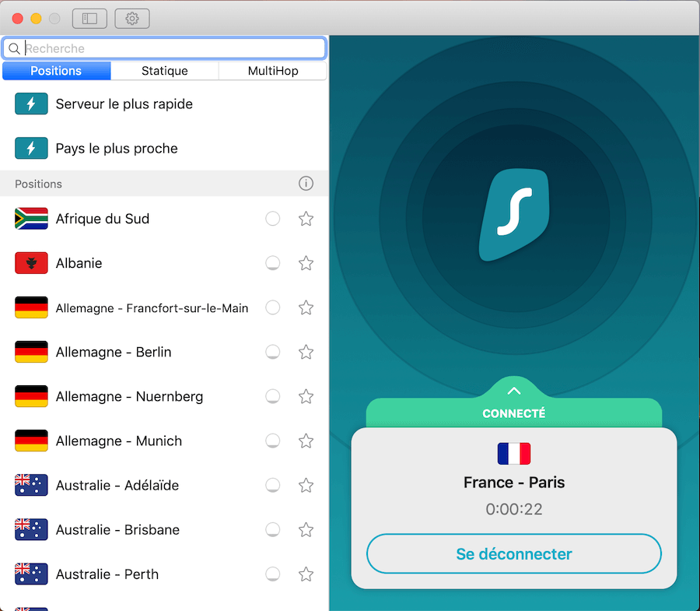Choose Australie - Brisbane location name

coord(118,530)
